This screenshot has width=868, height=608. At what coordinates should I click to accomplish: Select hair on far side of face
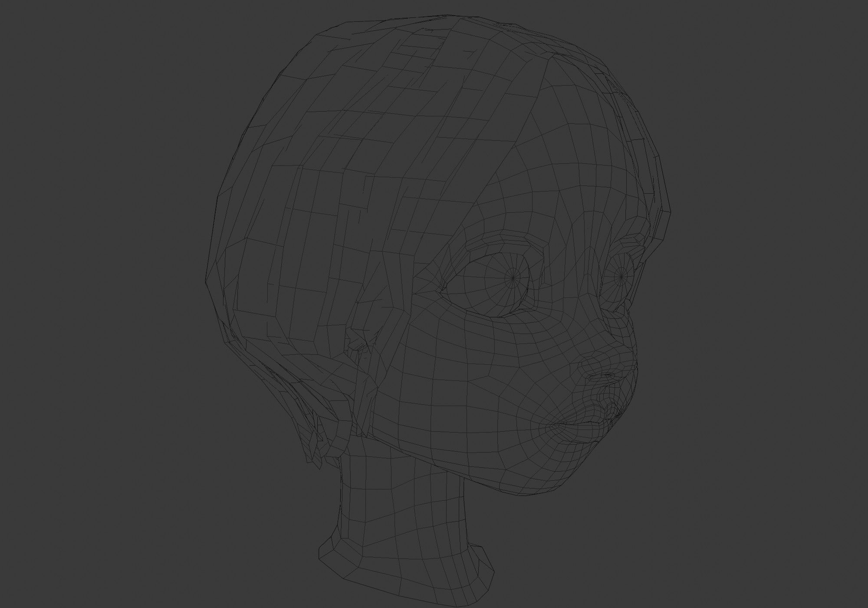(x=651, y=174)
